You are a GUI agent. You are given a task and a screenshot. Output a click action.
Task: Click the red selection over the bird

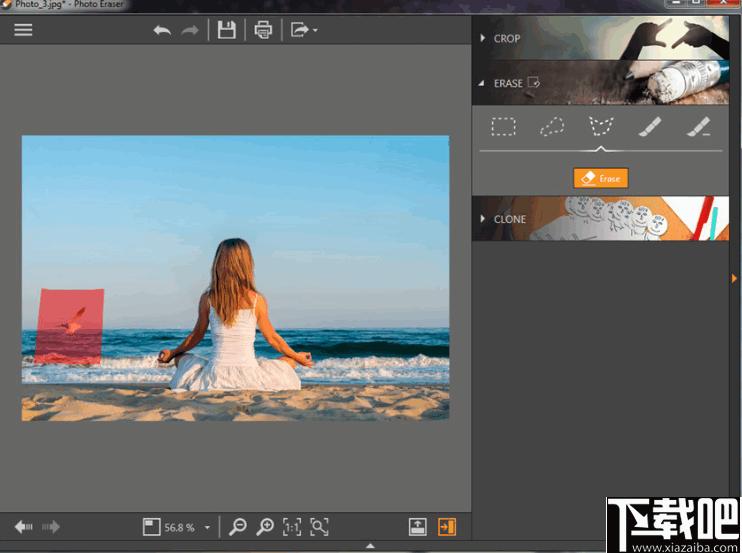pos(69,326)
